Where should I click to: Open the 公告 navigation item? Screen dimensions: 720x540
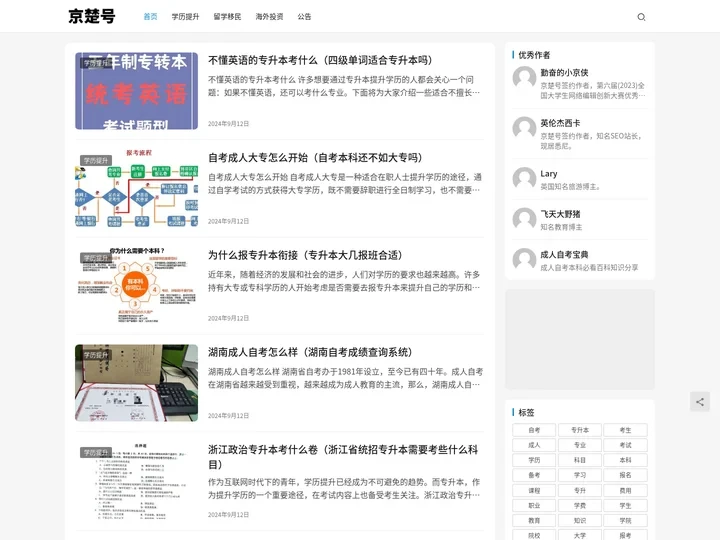click(304, 17)
